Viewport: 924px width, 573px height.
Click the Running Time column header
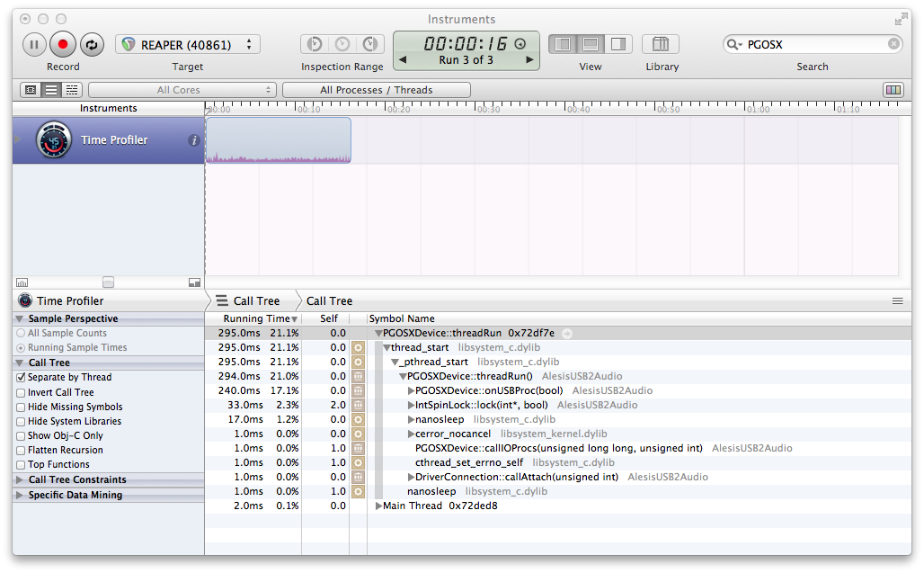tap(255, 318)
